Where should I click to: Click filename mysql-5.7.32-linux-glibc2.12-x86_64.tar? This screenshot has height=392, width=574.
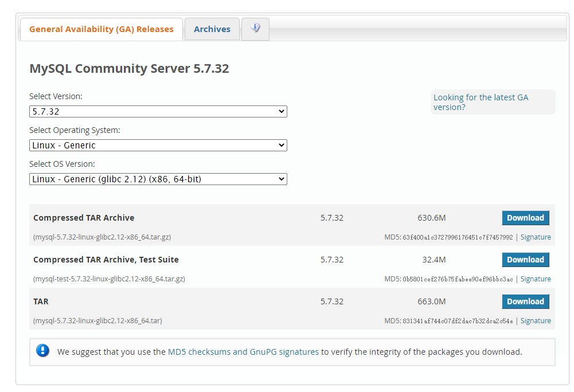pyautogui.click(x=97, y=320)
